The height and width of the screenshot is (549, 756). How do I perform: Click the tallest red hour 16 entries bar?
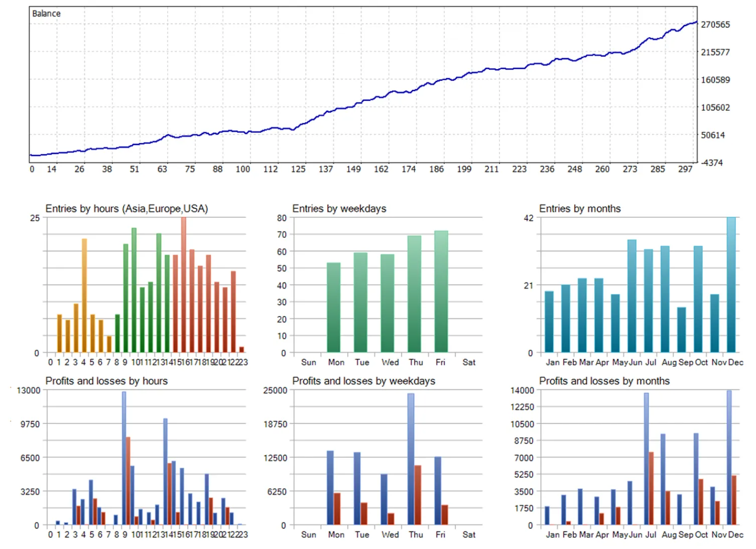[184, 285]
